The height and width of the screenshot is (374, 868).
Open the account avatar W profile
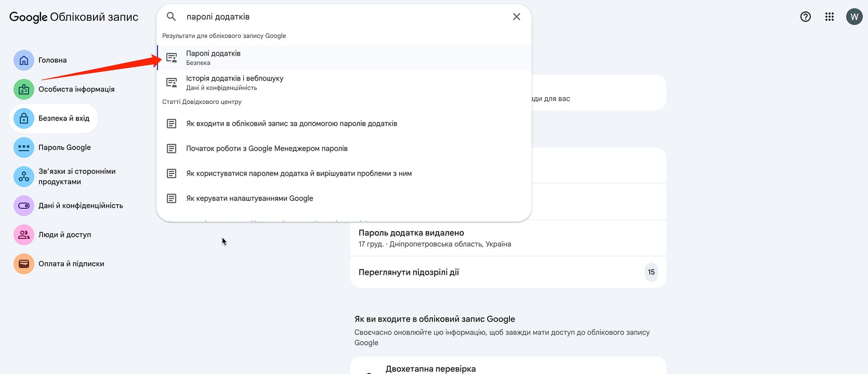854,17
